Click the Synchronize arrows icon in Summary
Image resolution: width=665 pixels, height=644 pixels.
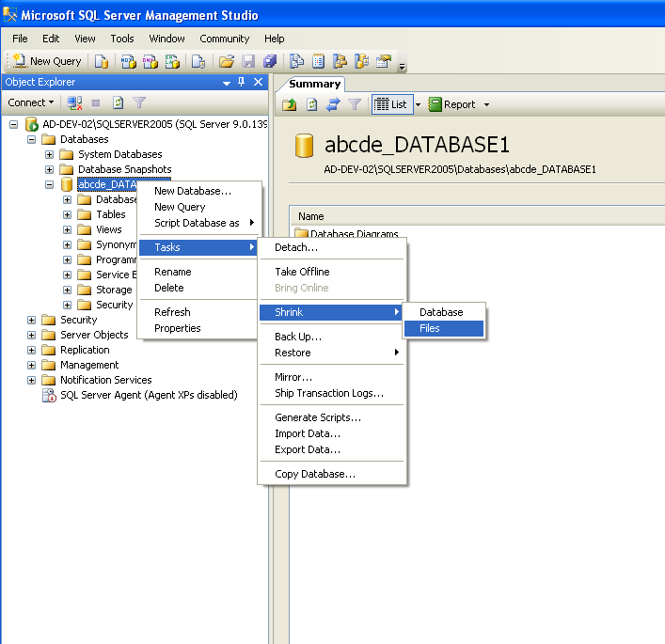click(x=333, y=104)
